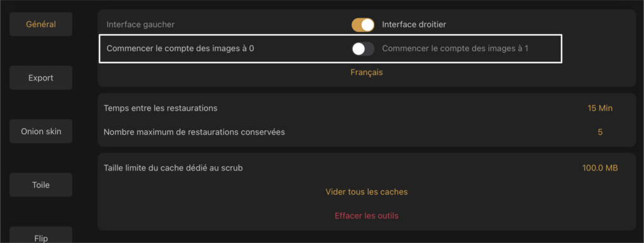
Task: Click Taille limite du cache dédié au scrub label
Action: click(173, 167)
